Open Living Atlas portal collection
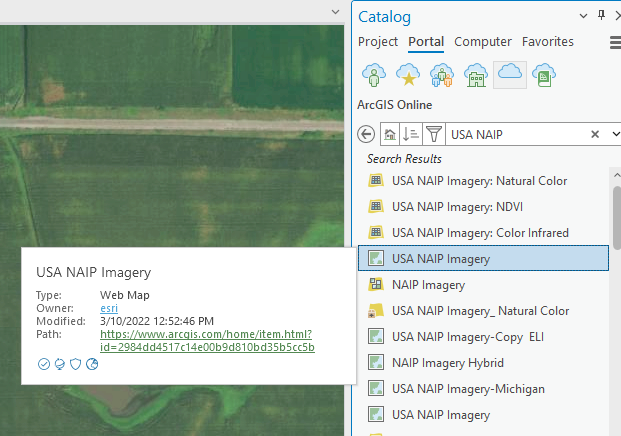Image resolution: width=621 pixels, height=436 pixels. [544, 74]
